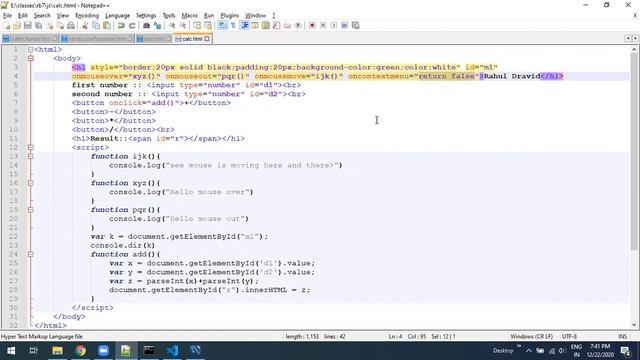
Task: Click the Copy toolbar icon
Action: click(x=96, y=25)
